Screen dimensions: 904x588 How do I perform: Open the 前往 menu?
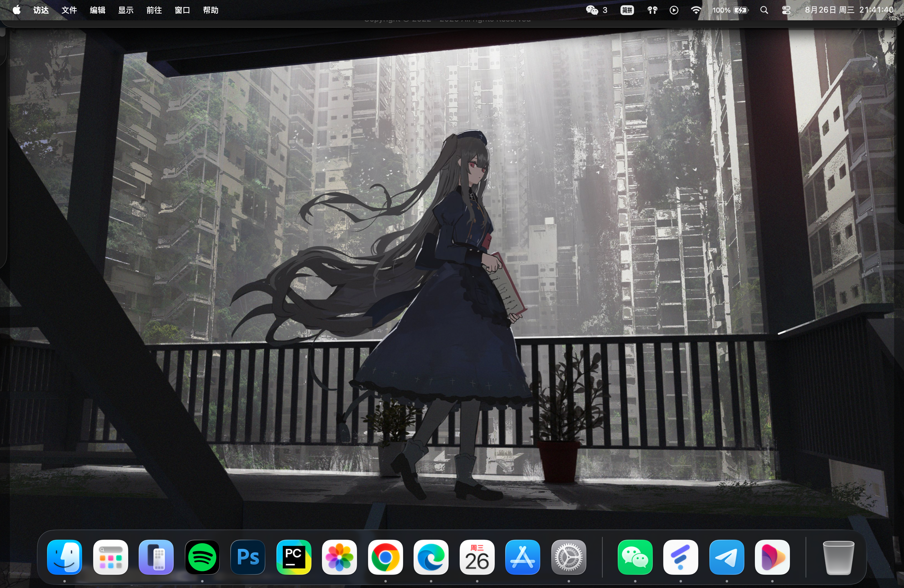[x=154, y=10]
